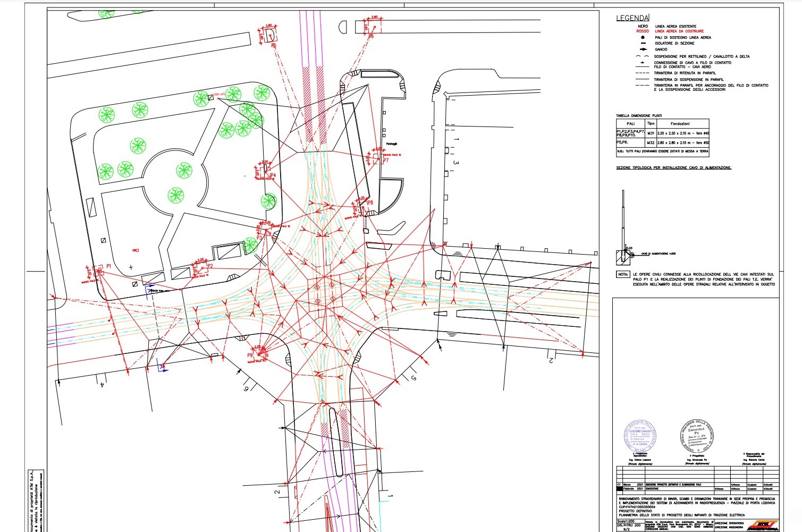Click the black dot pole symbol in legend
The width and height of the screenshot is (802, 532).
[643, 38]
